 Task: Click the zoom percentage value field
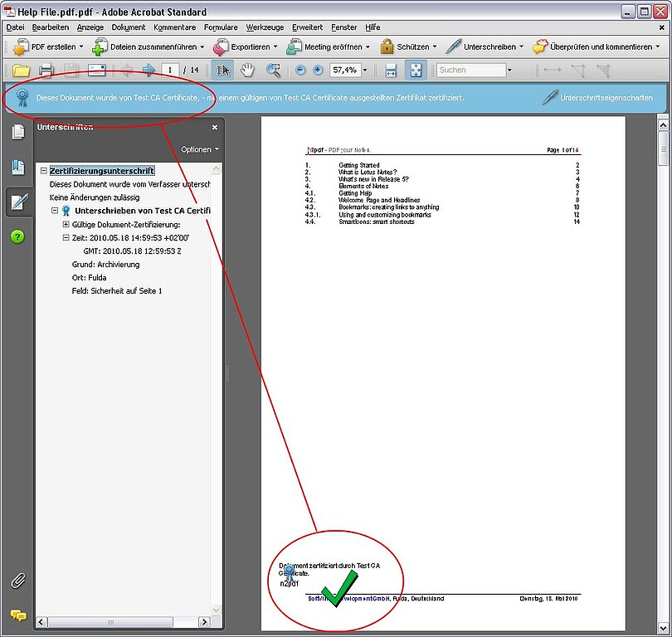coord(345,70)
